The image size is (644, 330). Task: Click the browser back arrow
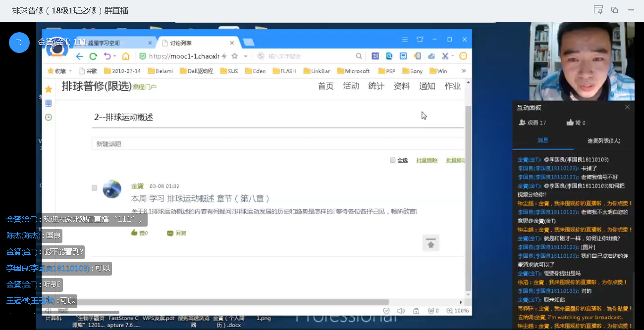click(79, 56)
